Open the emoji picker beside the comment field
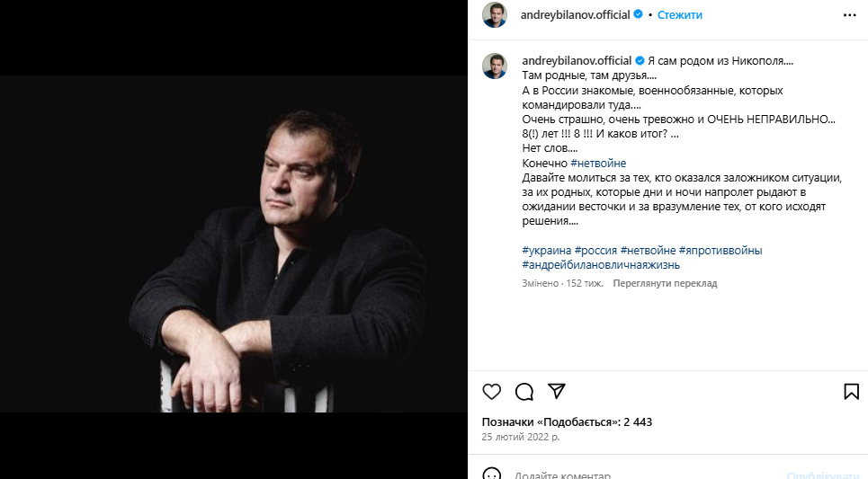The image size is (868, 479). (x=492, y=475)
